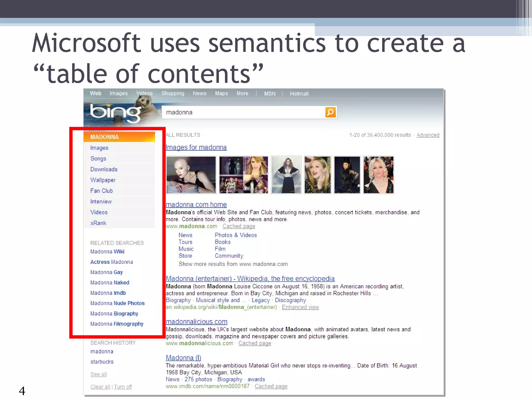Open Cached page for madonnalicious.com
The height and width of the screenshot is (399, 532).
click(255, 343)
